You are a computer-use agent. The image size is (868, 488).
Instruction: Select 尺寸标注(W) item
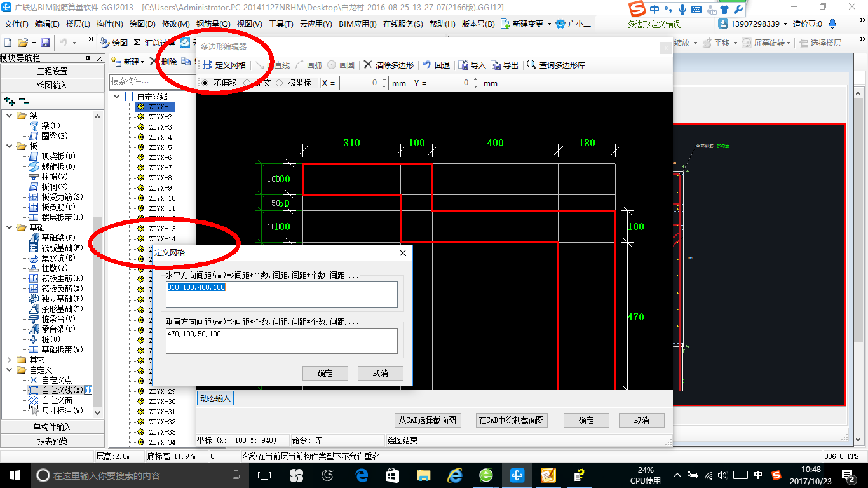(62, 410)
